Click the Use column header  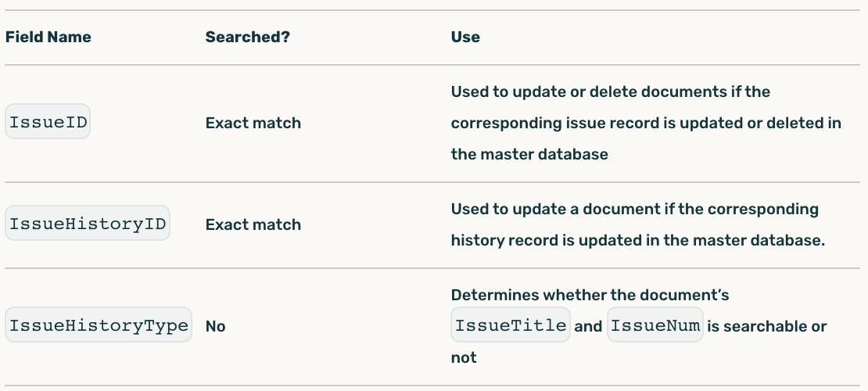[465, 37]
